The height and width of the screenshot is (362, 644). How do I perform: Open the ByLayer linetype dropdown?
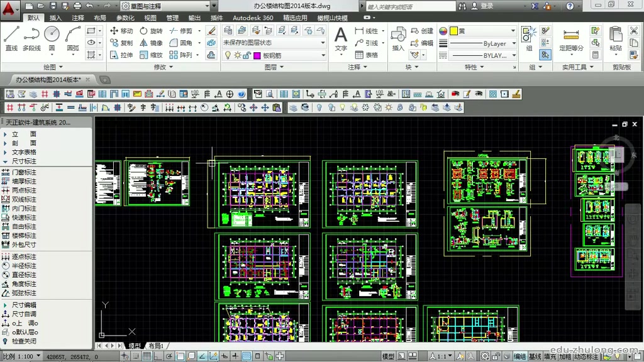pyautogui.click(x=513, y=44)
